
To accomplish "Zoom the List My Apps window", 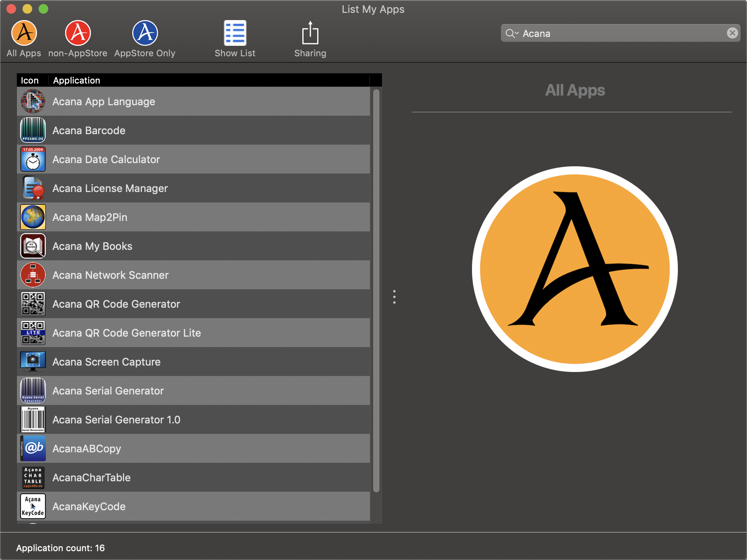I will click(43, 9).
